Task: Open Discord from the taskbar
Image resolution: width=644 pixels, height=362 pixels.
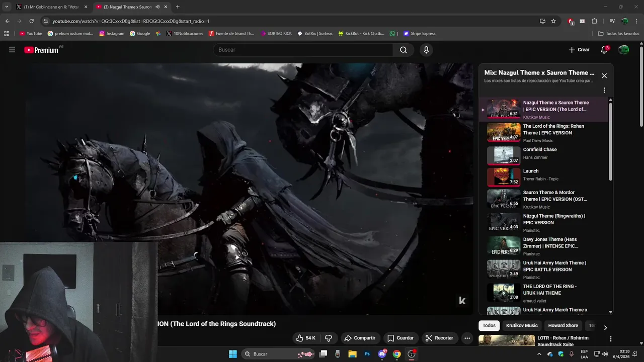Action: [x=382, y=354]
